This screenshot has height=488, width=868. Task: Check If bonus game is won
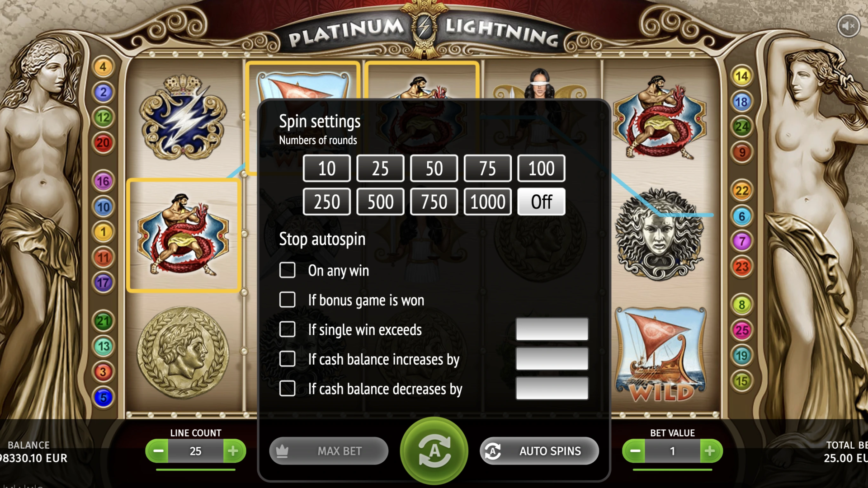pyautogui.click(x=288, y=300)
